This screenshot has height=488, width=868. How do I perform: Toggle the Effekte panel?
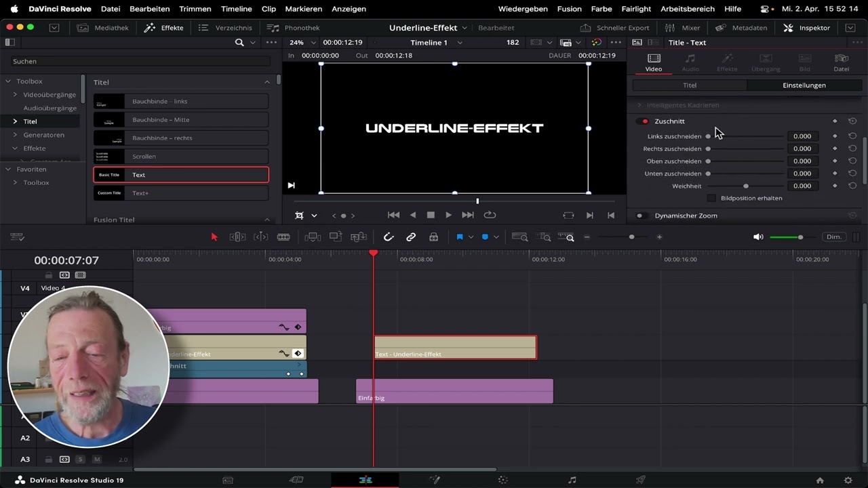(x=164, y=28)
